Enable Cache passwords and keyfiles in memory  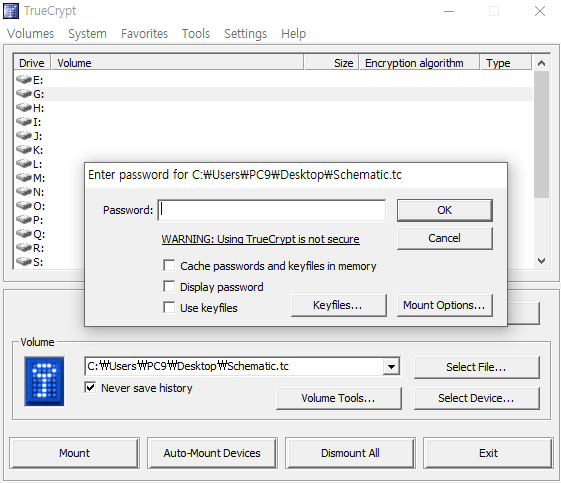coord(169,266)
